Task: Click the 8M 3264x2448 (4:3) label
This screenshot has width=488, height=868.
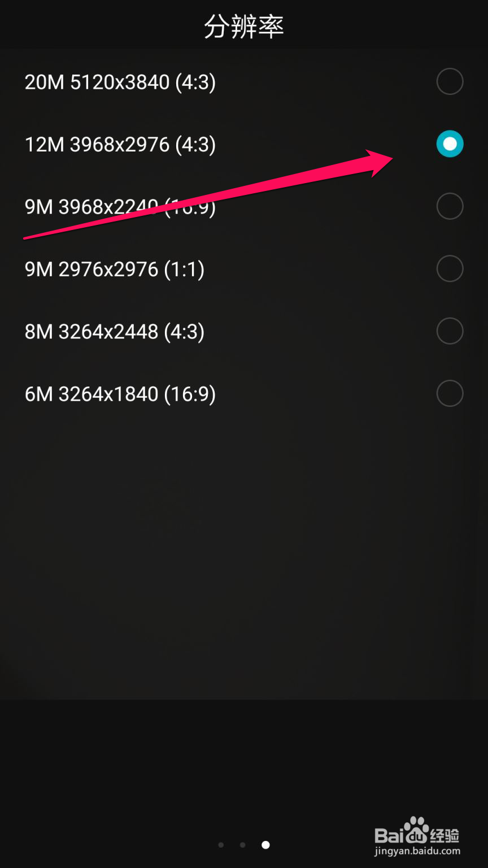Action: [x=115, y=332]
